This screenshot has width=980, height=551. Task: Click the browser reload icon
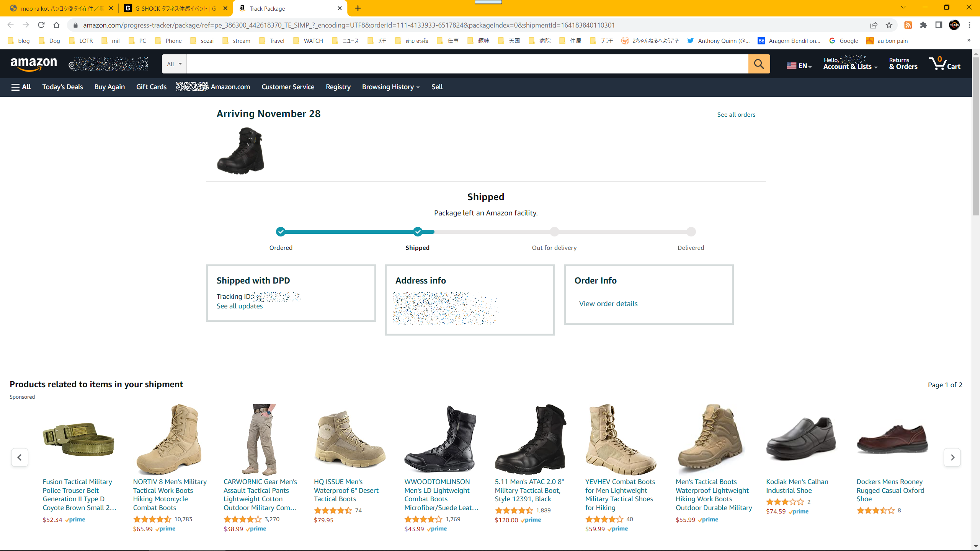[x=41, y=25]
